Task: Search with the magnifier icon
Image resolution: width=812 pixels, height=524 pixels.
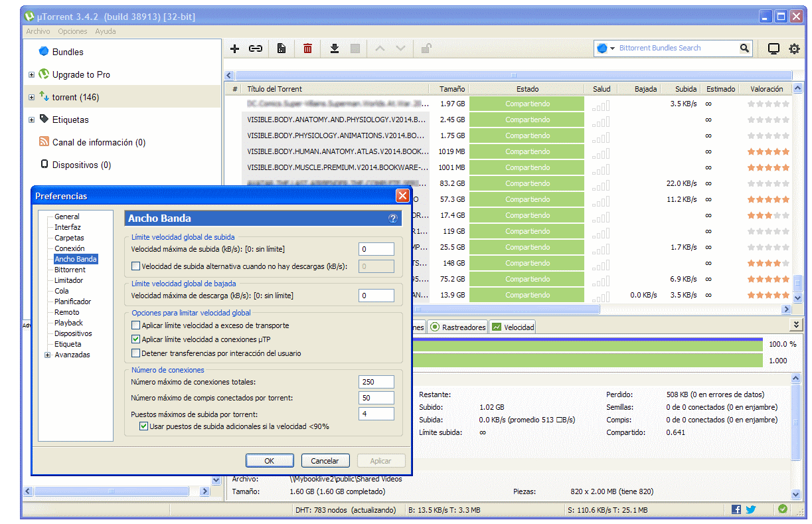Action: [x=745, y=48]
